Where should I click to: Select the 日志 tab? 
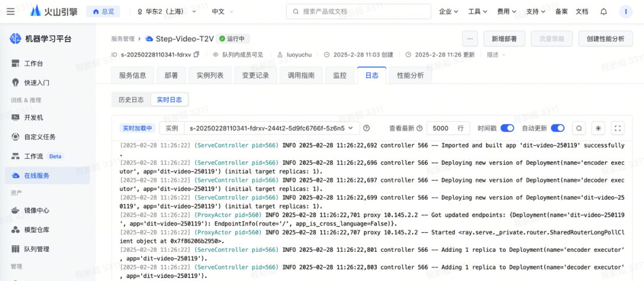pos(371,76)
